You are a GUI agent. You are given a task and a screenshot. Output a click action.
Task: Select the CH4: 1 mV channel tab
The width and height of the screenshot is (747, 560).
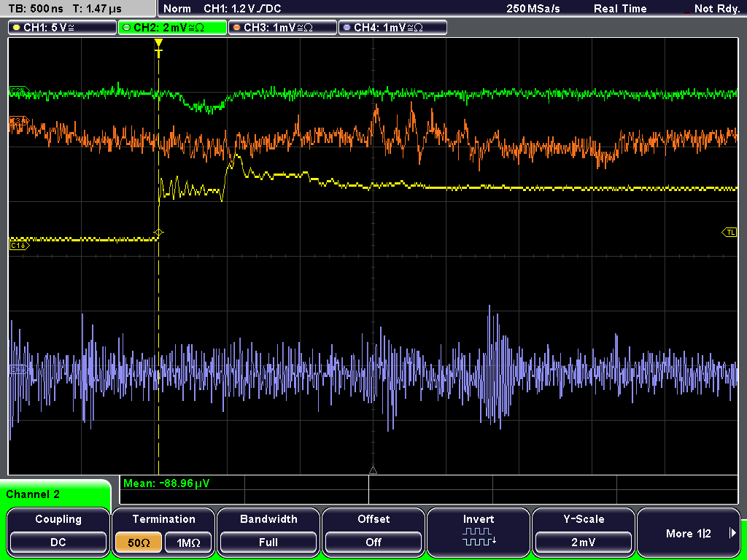pyautogui.click(x=392, y=28)
